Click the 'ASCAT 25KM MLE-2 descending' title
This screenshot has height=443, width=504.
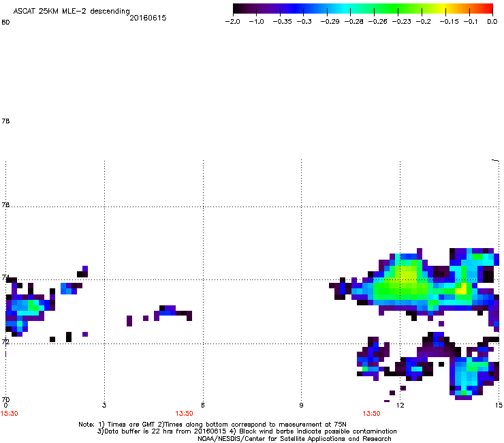pos(72,11)
